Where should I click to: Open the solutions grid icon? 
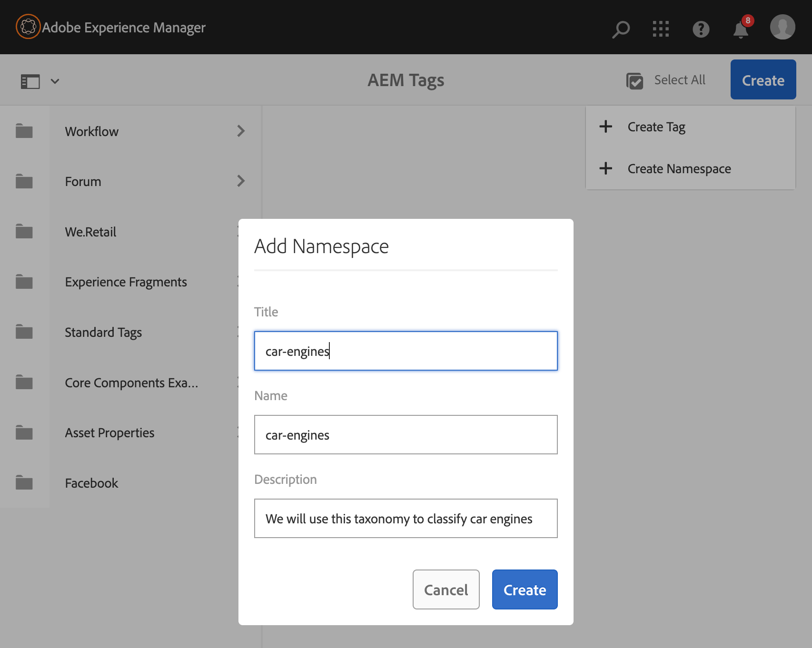(661, 29)
